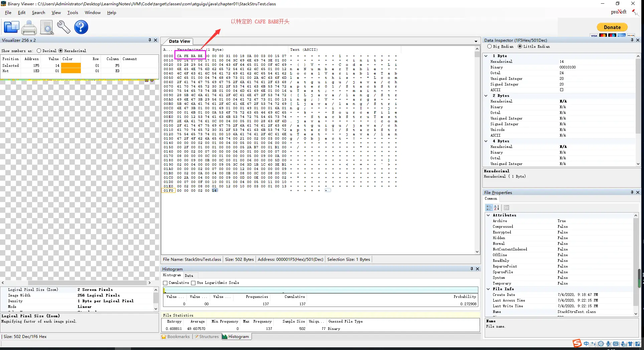644x350 pixels.
Task: Click the yellow Donate button
Action: coord(612,27)
